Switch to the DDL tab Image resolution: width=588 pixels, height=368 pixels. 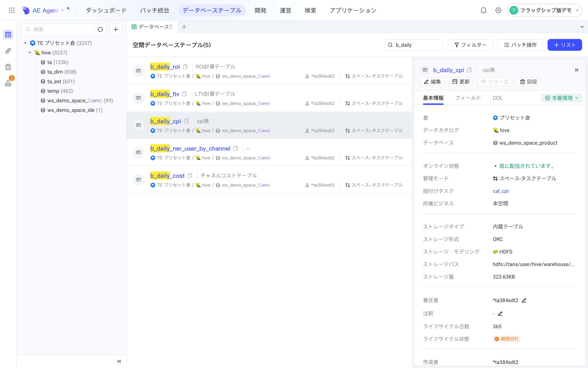click(498, 98)
